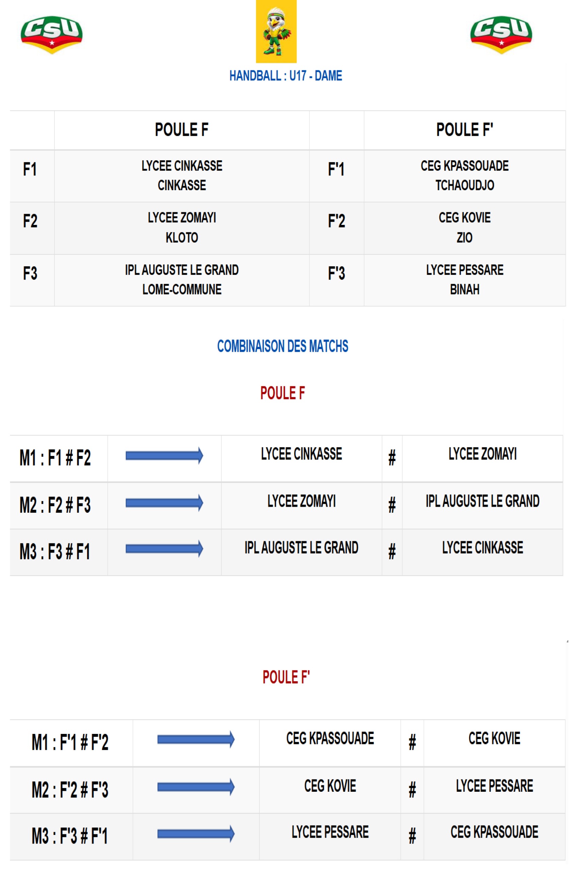Click the left CSU logo
This screenshot has width=588, height=871.
coord(52,35)
